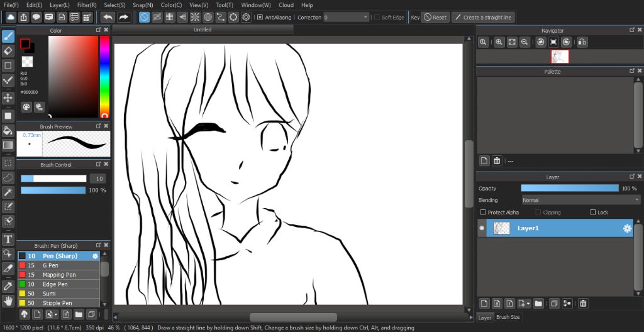This screenshot has height=332, width=644.
Task: Hide Layer1 using its visibility dot
Action: (x=482, y=228)
